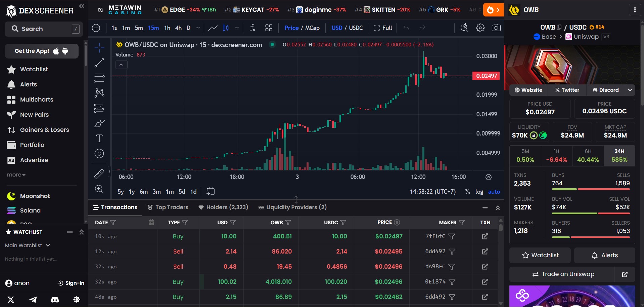
Task: Switch chart to MCap view
Action: tap(312, 28)
